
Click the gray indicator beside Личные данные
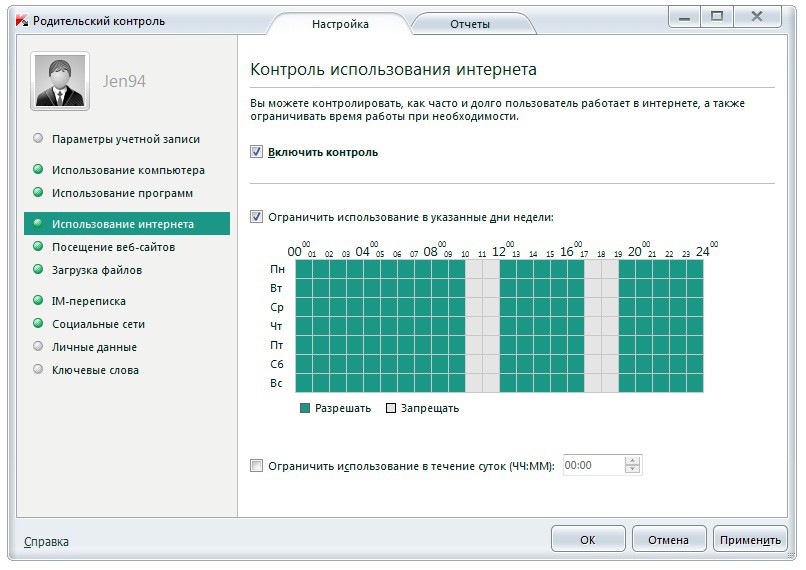click(38, 347)
